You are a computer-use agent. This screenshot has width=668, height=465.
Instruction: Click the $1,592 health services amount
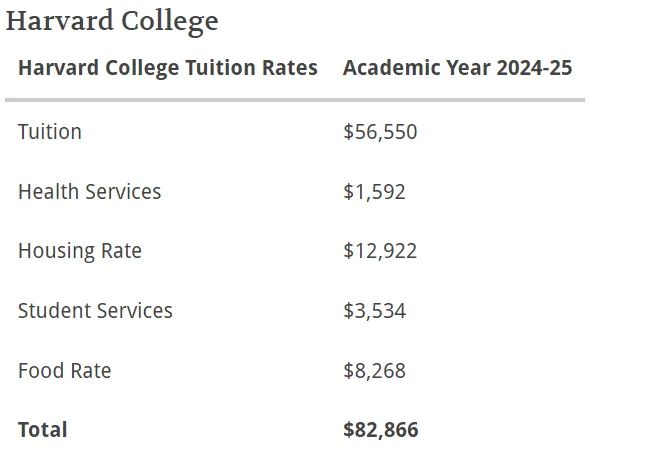[x=374, y=192]
